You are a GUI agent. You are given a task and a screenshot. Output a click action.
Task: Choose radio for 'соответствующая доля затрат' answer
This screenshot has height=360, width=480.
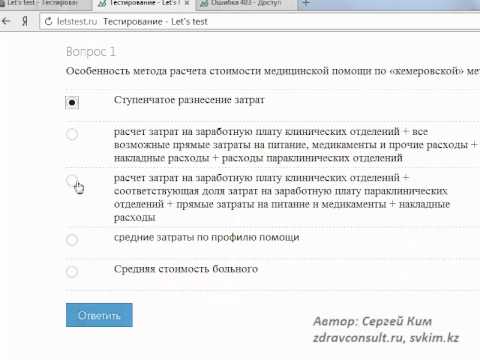tap(72, 180)
